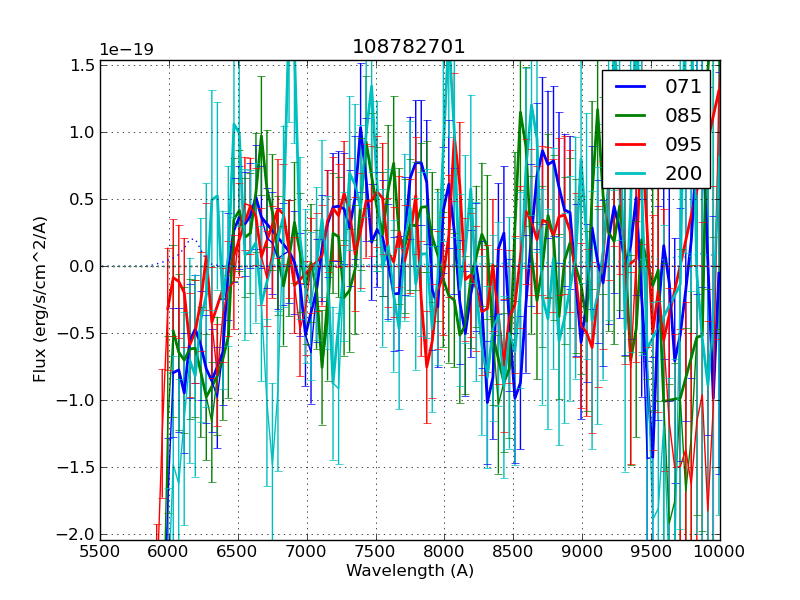
Task: Click the green line swatch in legend
Action: (x=632, y=116)
